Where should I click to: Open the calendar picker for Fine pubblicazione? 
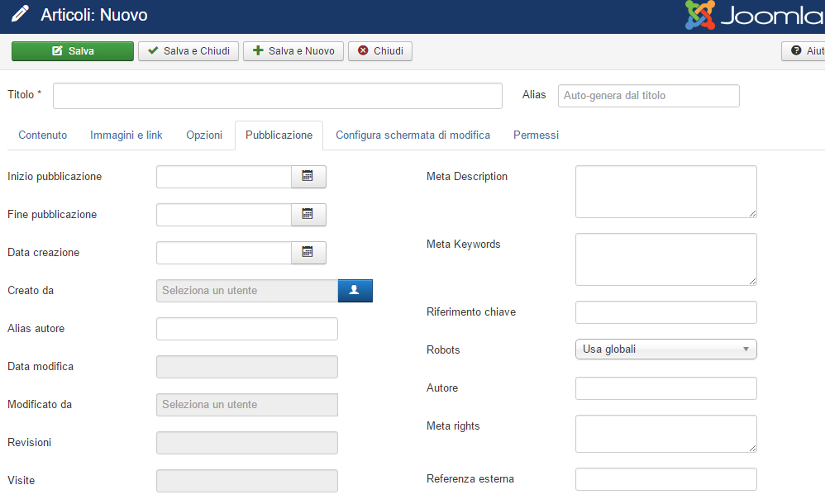click(x=309, y=214)
